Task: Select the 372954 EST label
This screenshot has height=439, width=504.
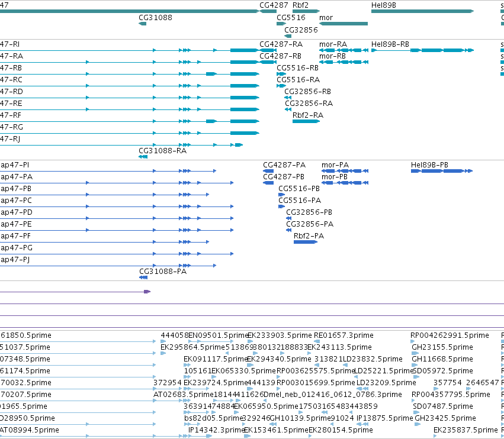Action: tap(168, 383)
